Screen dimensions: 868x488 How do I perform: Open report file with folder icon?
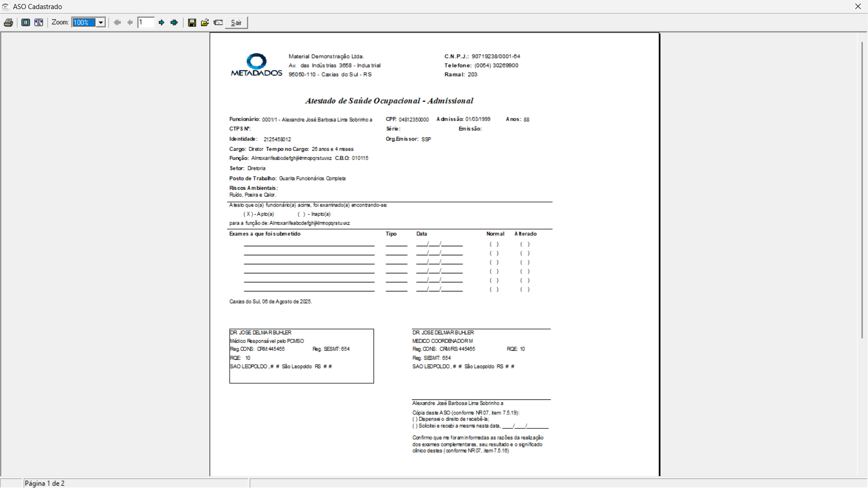pos(205,23)
